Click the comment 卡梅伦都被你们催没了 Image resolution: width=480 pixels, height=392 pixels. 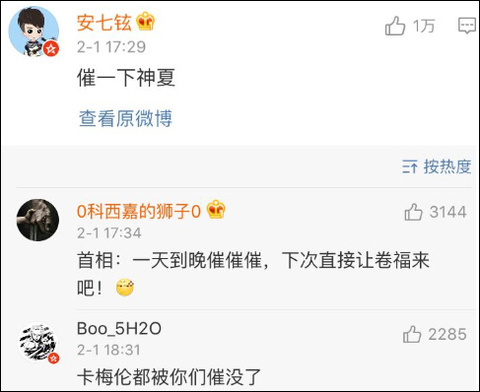point(169,377)
